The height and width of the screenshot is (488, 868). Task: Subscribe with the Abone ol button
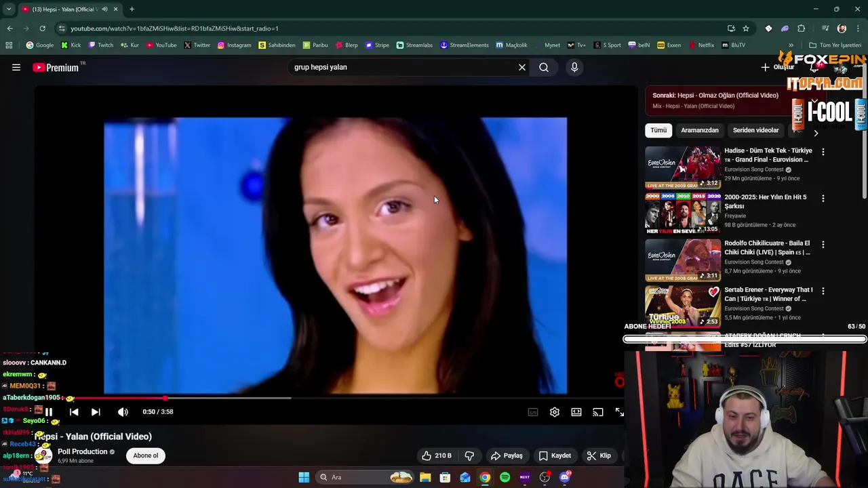click(145, 455)
